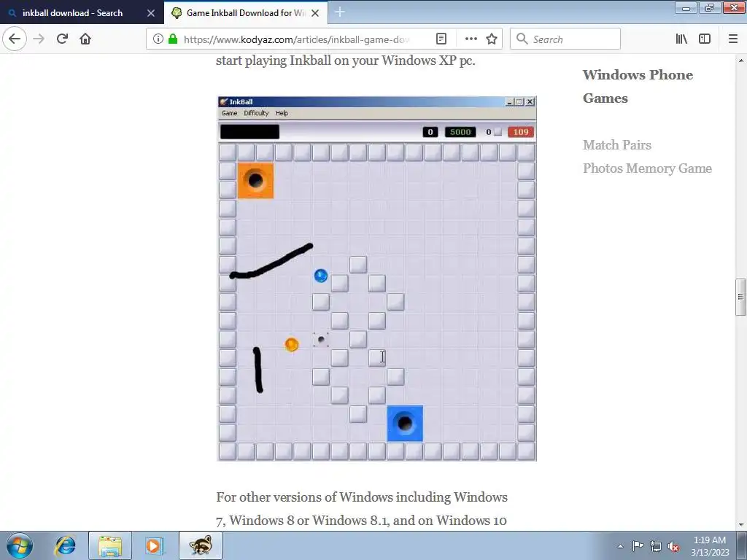Click the green secure connection padlock
This screenshot has height=560, width=747.
[173, 39]
